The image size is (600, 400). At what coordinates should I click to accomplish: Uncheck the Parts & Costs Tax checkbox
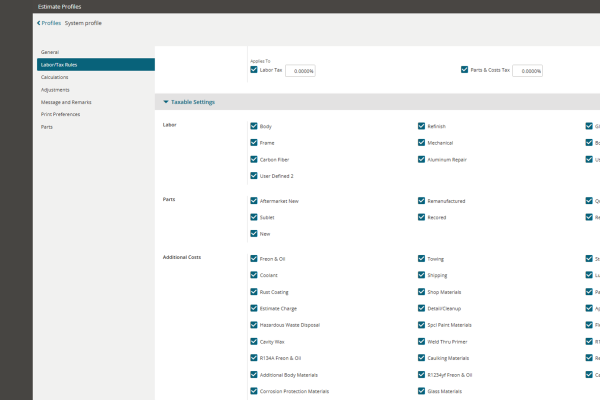(x=464, y=70)
